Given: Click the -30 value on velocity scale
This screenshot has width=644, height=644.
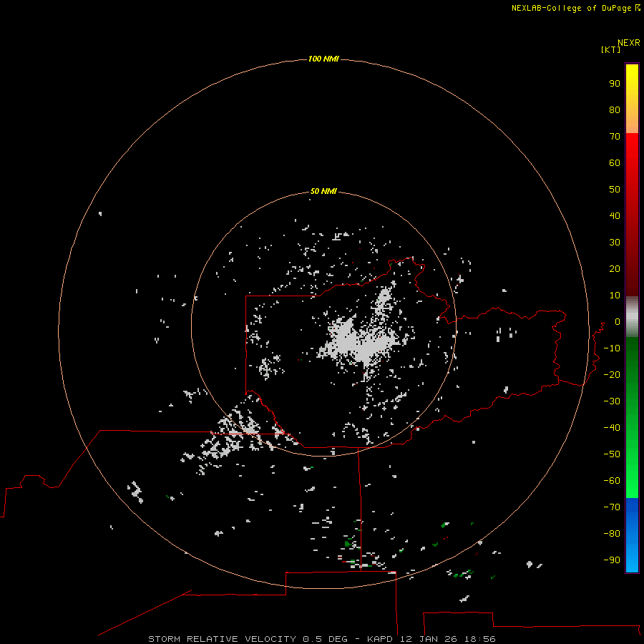Looking at the screenshot, I should click(612, 401).
